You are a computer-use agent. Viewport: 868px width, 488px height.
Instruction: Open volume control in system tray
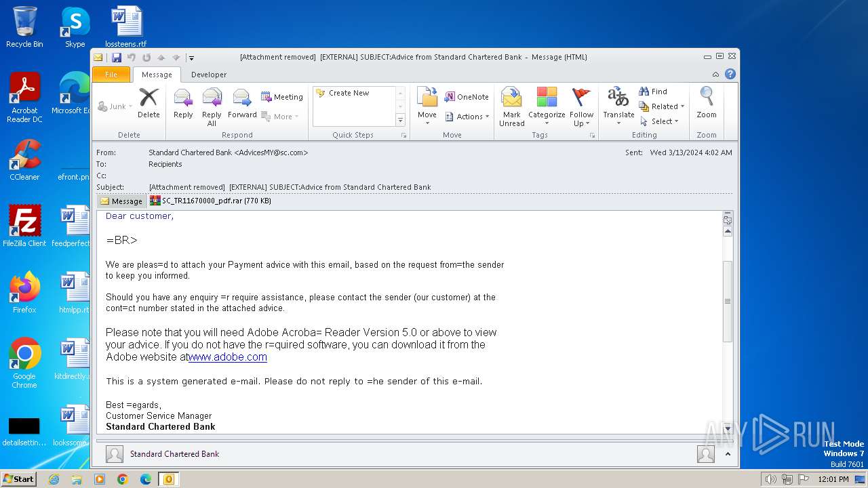coord(771,479)
